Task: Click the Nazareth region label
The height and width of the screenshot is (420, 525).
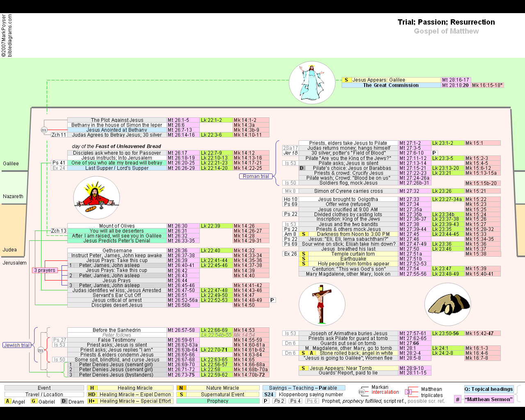Action: [13, 196]
